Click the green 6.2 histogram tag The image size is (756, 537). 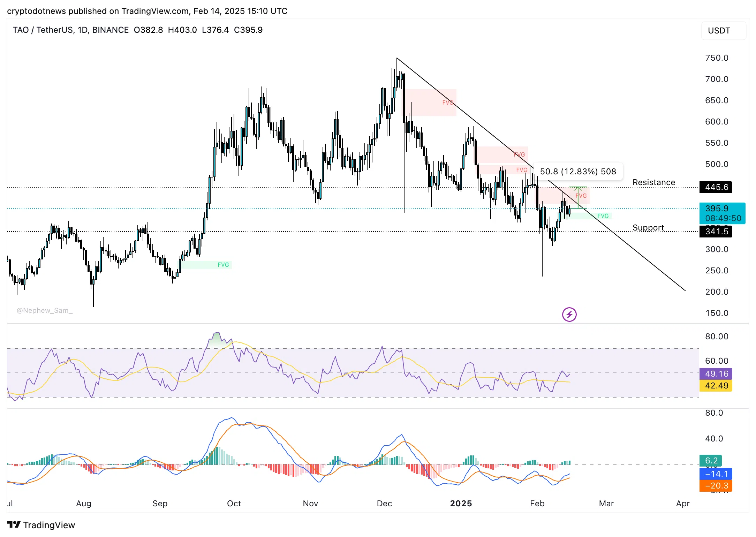[x=711, y=461]
